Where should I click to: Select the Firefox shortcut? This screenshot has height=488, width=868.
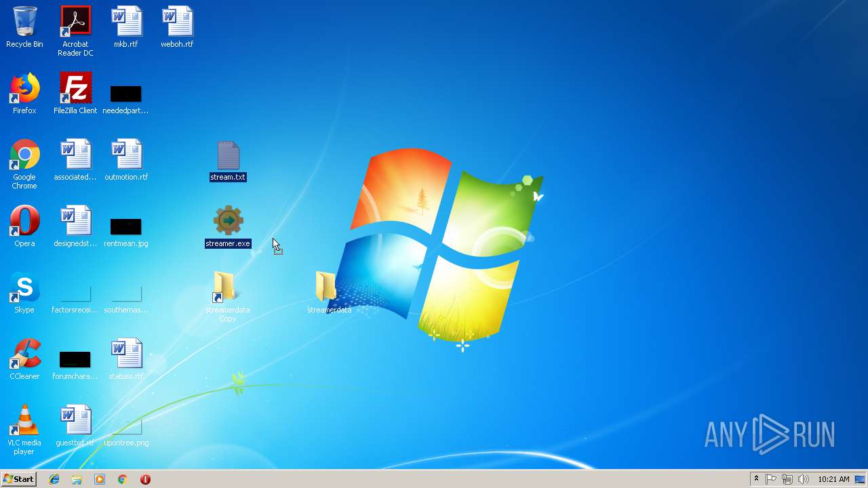24,94
